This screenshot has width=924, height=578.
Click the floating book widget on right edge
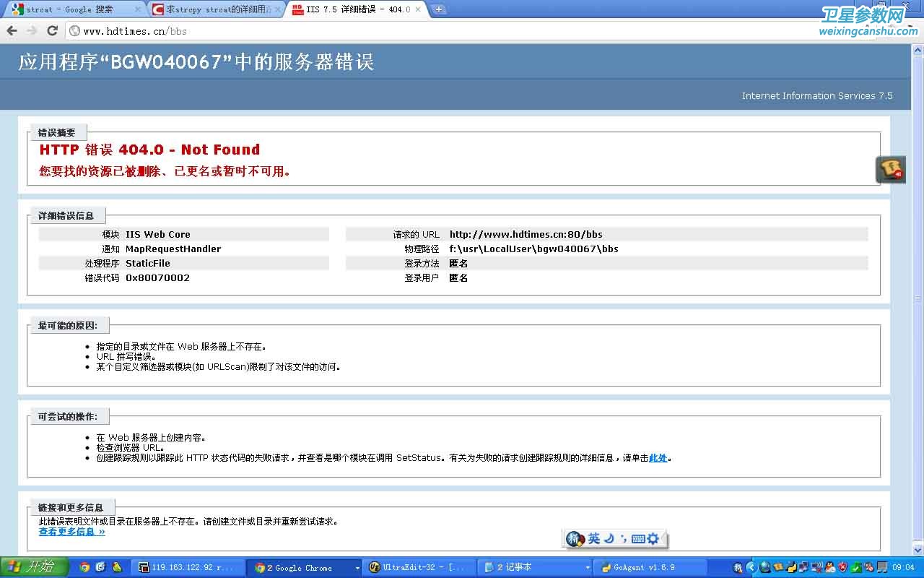[891, 170]
